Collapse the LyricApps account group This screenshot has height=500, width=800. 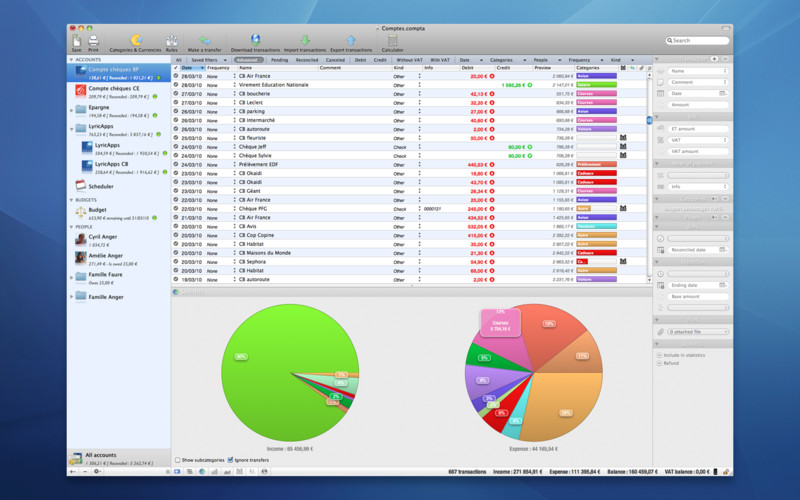click(x=71, y=129)
